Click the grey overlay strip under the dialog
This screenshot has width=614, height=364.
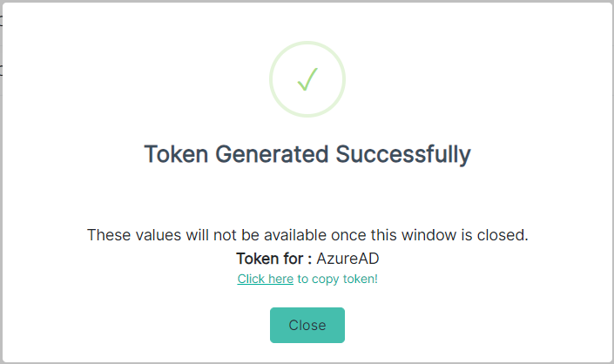[307, 363]
